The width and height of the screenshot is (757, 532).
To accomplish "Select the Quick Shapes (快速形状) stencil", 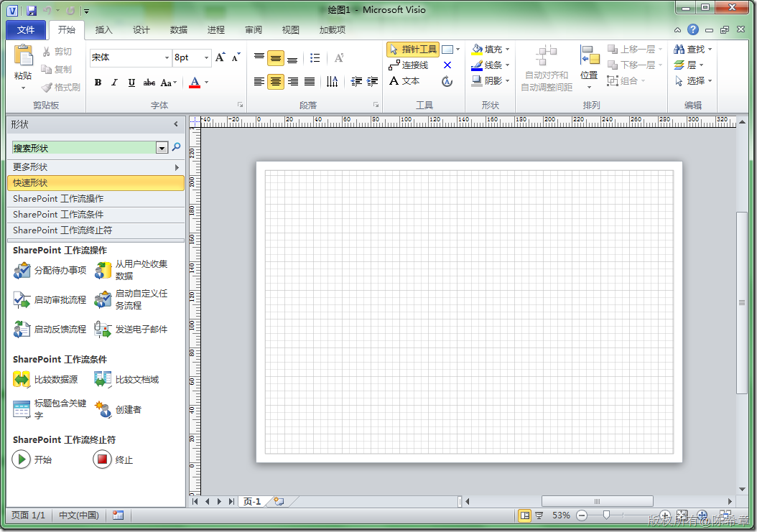I will point(96,183).
